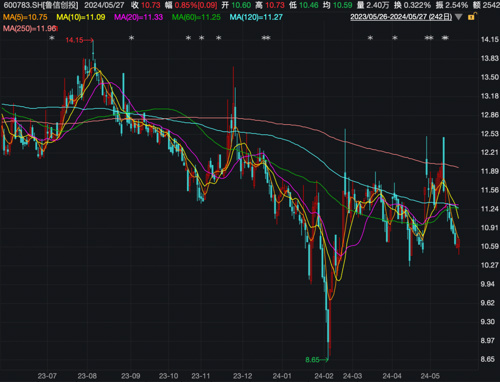500x382 pixels.
Task: Click the 24-02 date axis label
Action: 324,376
